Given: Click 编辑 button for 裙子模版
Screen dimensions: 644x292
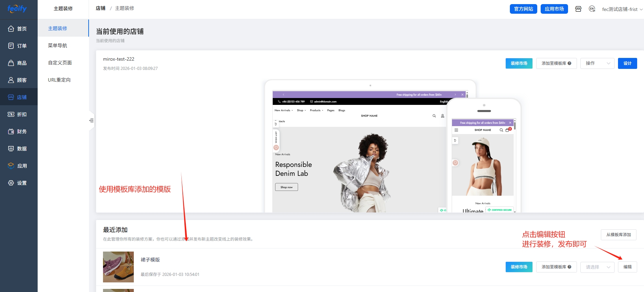Looking at the screenshot, I should pos(627,267).
